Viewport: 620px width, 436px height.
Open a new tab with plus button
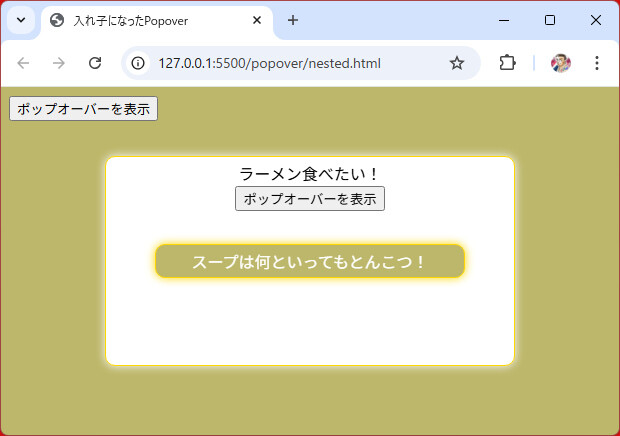click(x=293, y=20)
